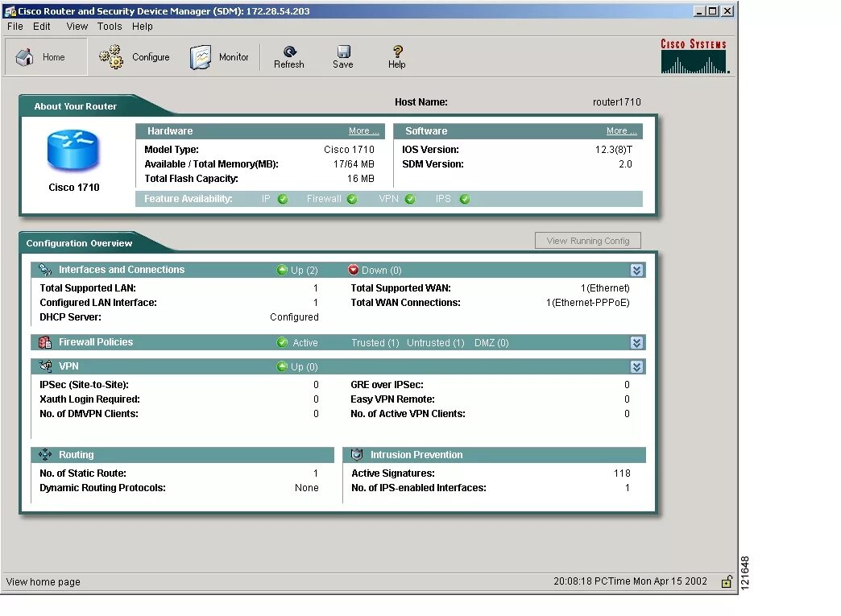Viewport: 841px width, 616px height.
Task: Click the Model Type value Cisco 1710
Action: (x=349, y=150)
